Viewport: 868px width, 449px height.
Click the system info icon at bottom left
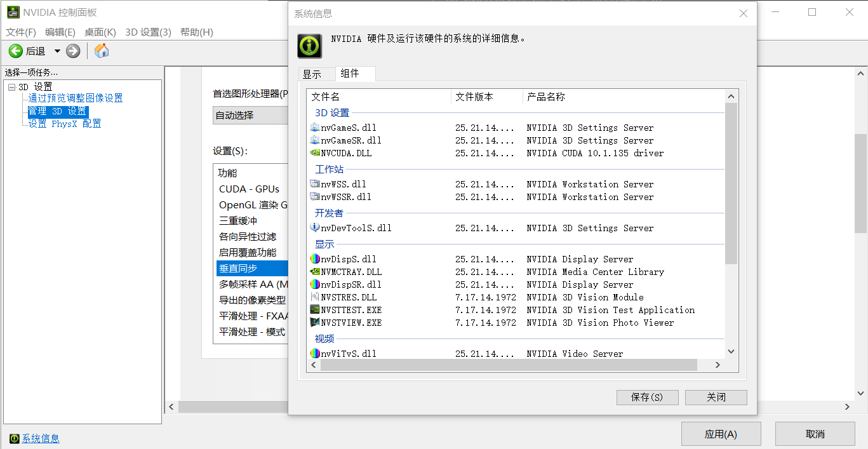click(x=14, y=438)
